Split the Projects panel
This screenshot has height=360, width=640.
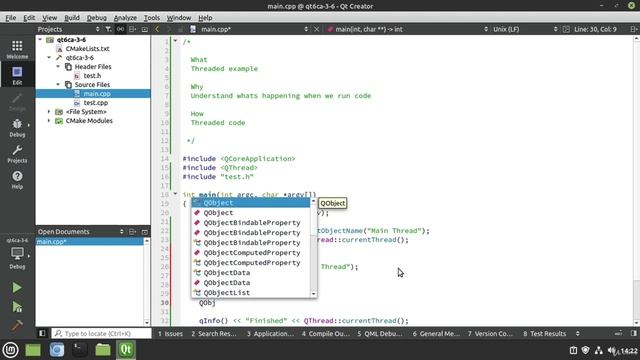click(x=133, y=29)
